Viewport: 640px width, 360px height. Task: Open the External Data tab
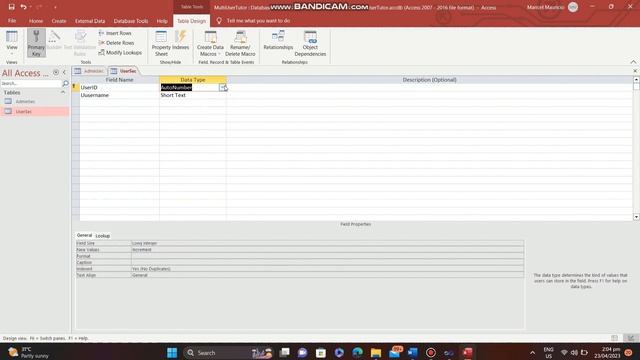point(90,21)
